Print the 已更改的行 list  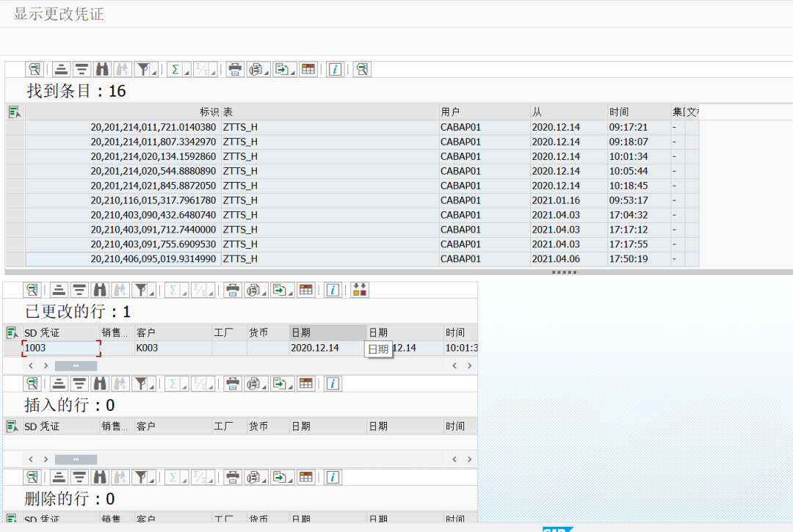click(233, 290)
